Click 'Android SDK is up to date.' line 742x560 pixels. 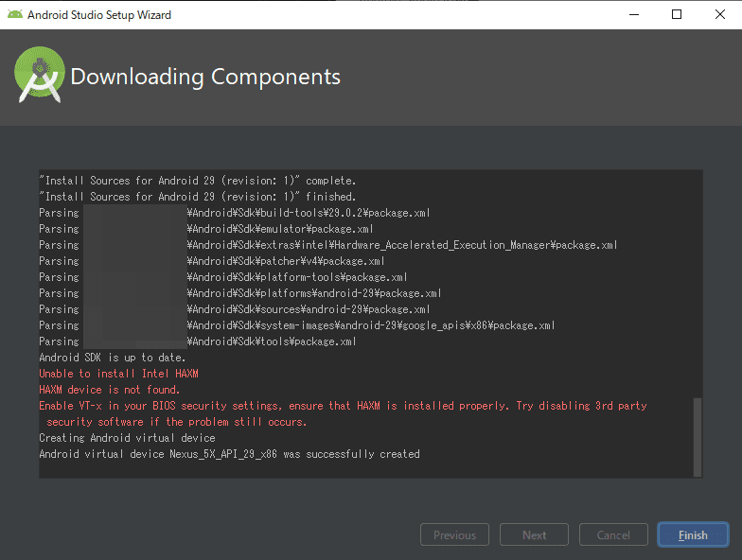(112, 358)
